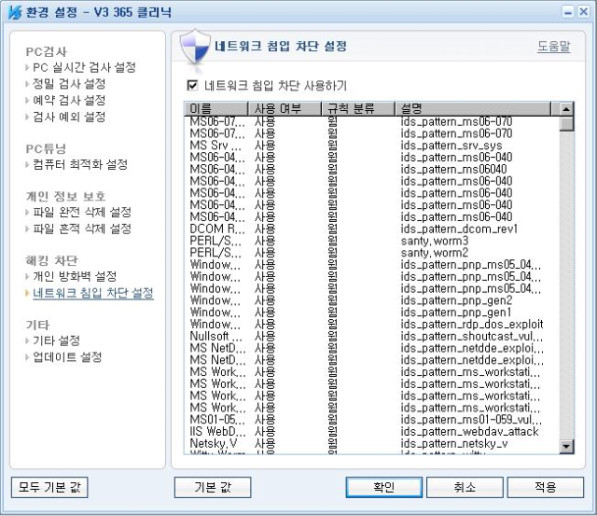Apply settings with the 적용 button
597x516 pixels.
(546, 487)
